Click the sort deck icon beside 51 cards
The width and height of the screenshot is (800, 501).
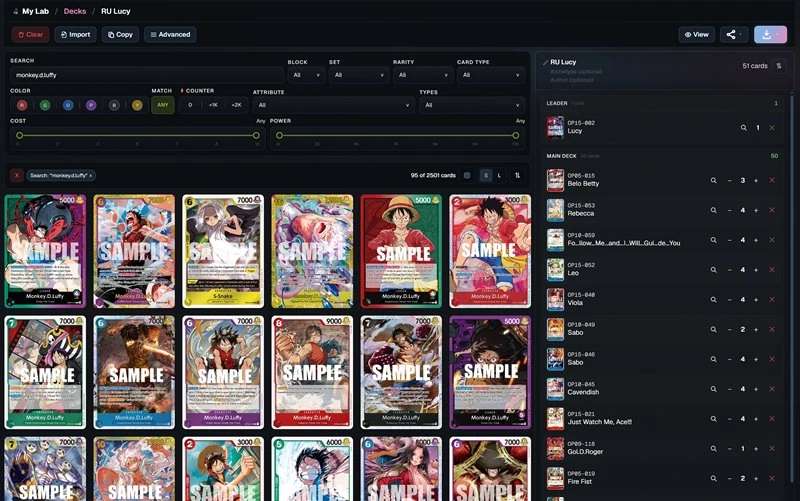(x=779, y=66)
